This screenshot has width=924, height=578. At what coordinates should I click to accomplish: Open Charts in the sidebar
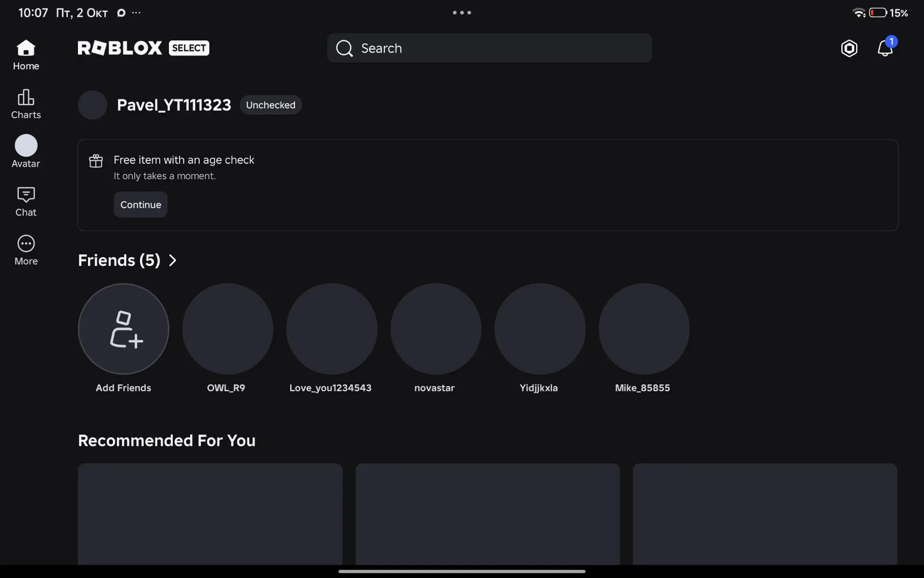26,104
